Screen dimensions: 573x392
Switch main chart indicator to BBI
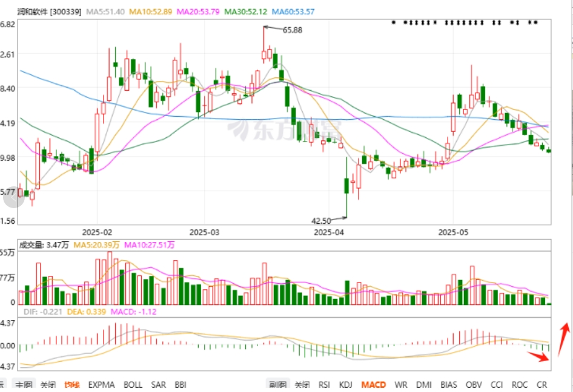coord(180,385)
